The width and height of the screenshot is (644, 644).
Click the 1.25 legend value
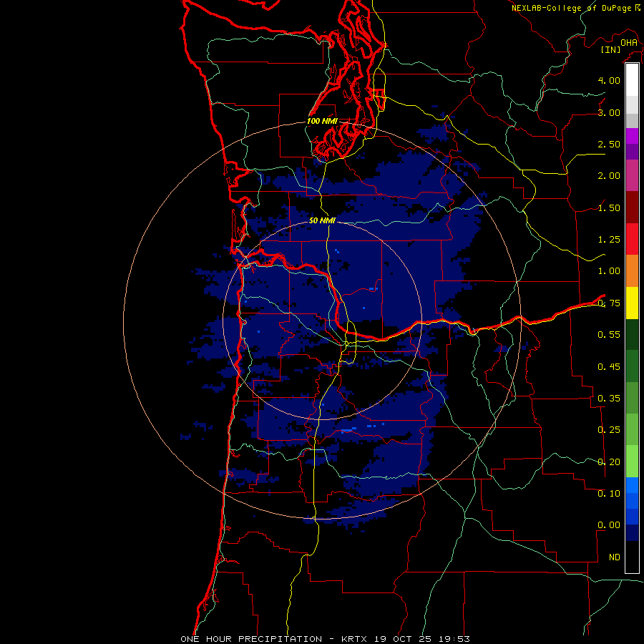609,240
